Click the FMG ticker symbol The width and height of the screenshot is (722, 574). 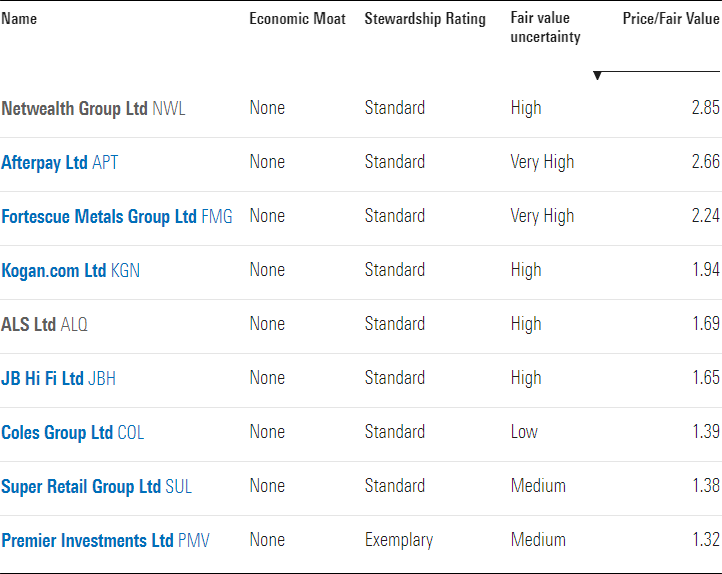click(x=217, y=216)
